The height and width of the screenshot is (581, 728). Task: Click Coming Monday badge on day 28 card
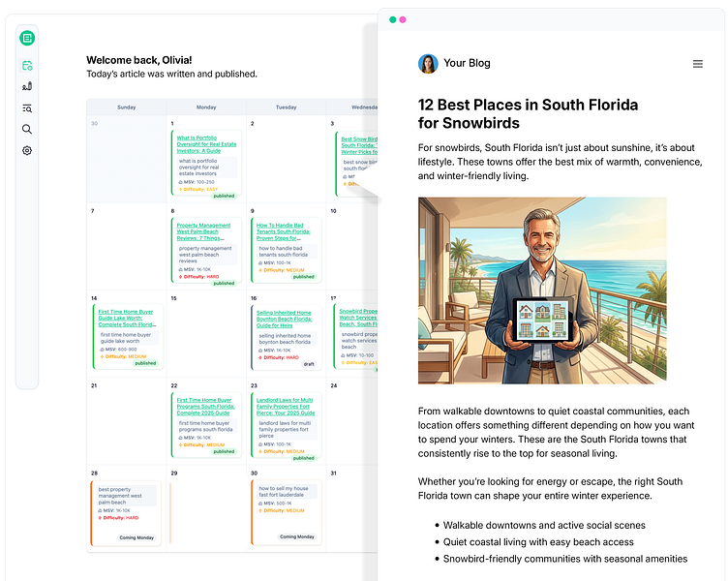[x=136, y=537]
